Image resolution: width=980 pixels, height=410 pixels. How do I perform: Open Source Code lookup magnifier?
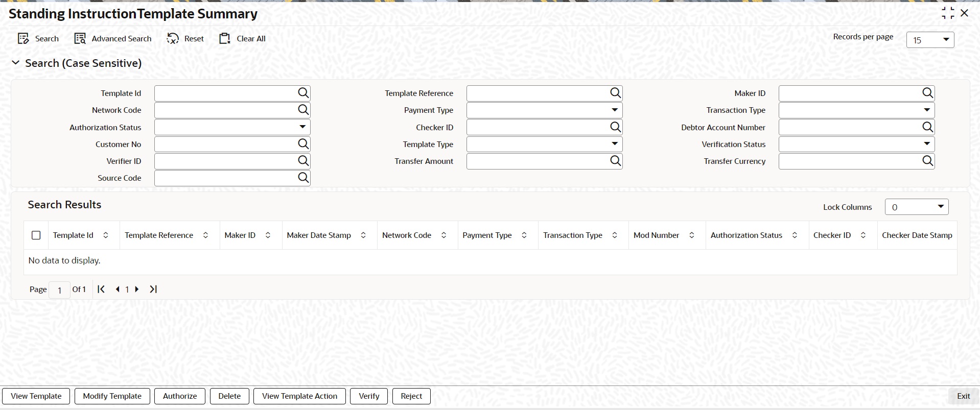(304, 178)
